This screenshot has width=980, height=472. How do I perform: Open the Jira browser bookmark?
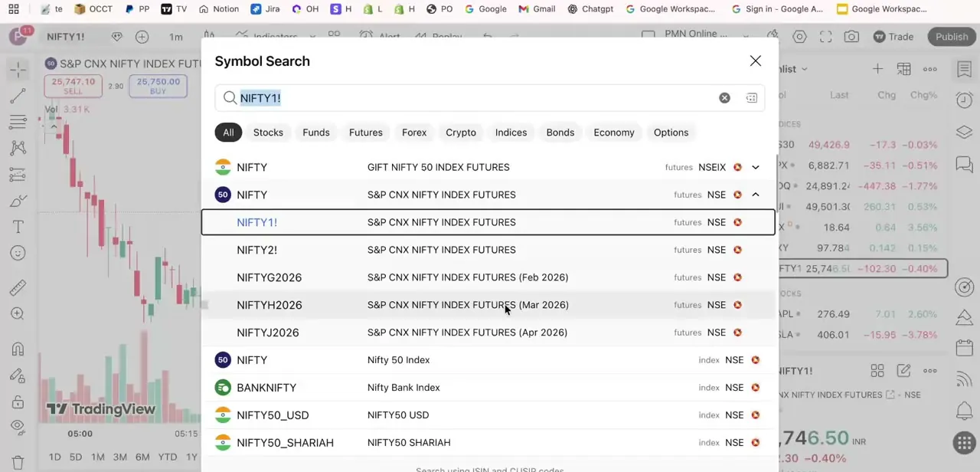pyautogui.click(x=265, y=9)
